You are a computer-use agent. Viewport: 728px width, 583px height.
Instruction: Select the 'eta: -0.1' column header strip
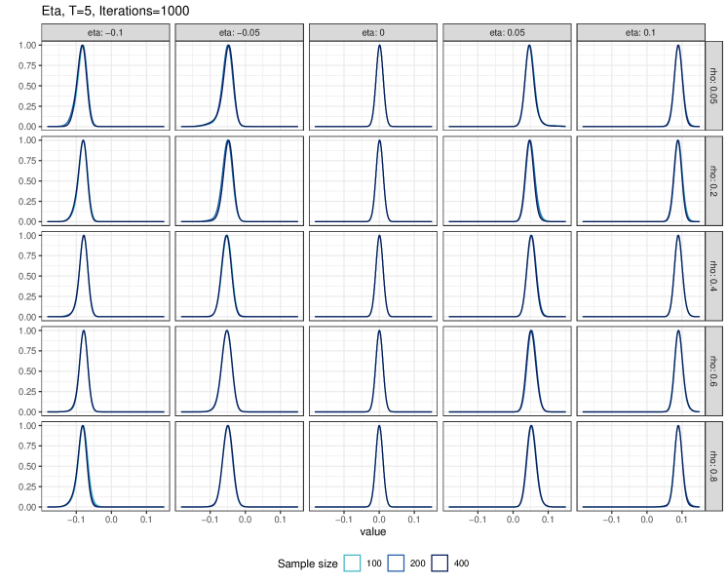coord(105,32)
